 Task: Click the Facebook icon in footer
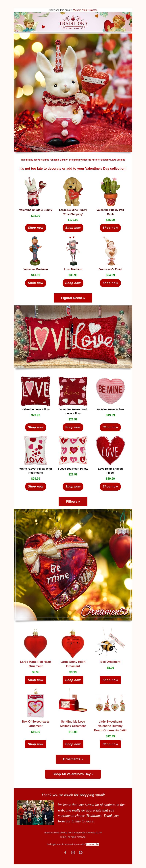coord(65,852)
